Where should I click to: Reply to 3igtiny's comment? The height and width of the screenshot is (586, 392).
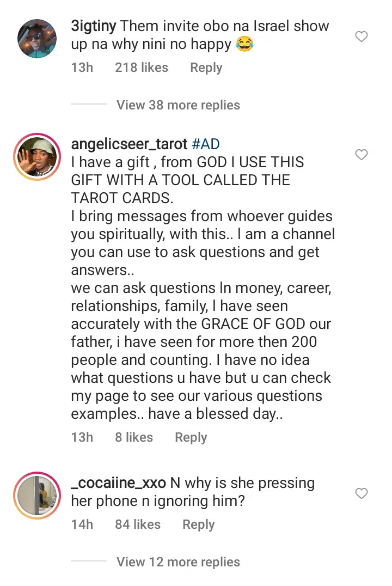pos(206,68)
